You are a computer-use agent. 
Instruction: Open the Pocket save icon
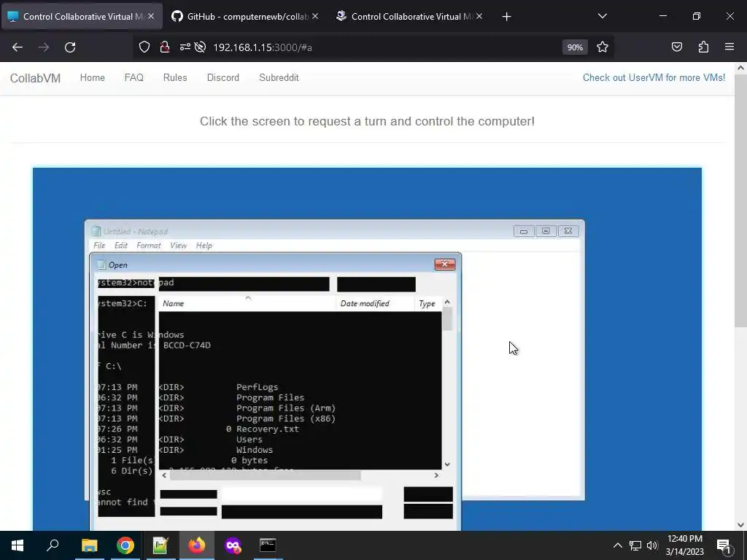click(676, 47)
